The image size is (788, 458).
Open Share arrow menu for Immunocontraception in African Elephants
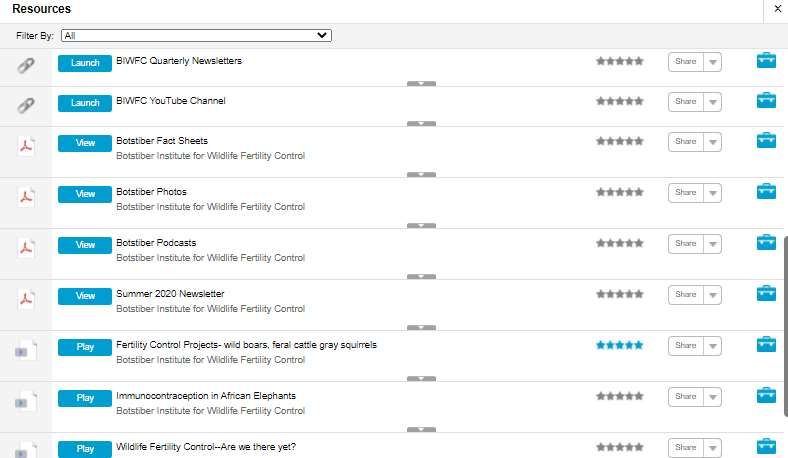click(713, 397)
